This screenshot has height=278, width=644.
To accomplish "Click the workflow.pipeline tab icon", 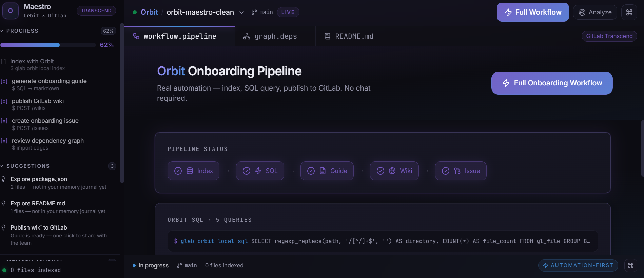I will click(136, 36).
